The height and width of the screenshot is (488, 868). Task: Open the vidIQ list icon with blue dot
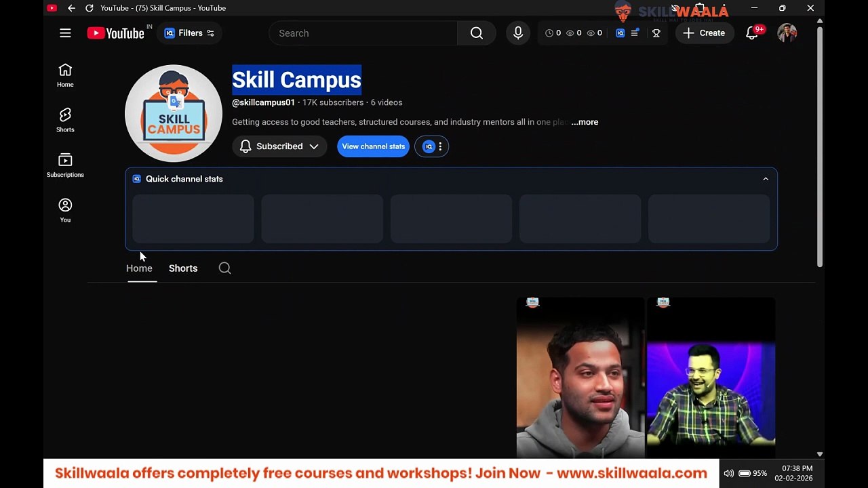[x=635, y=33]
